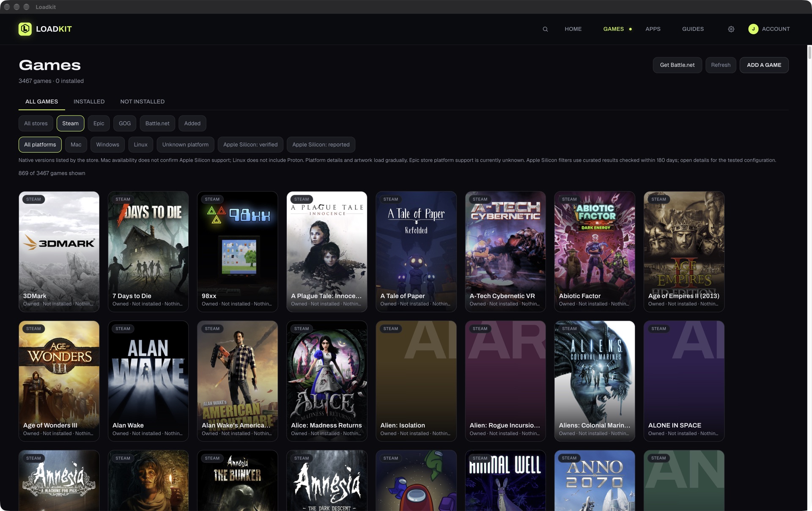Switch to the NOT INSTALLED tab
Viewport: 812px width, 511px height.
142,102
